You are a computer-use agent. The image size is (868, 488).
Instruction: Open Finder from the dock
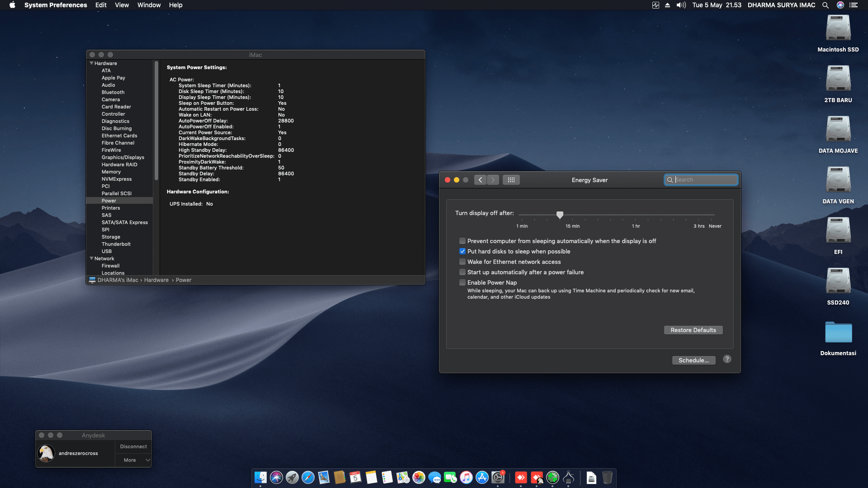[x=260, y=477]
